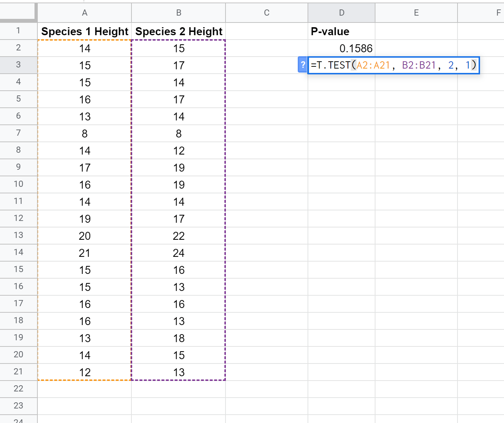Click cell B2 with value 15
This screenshot has height=423, width=504.
pos(179,48)
